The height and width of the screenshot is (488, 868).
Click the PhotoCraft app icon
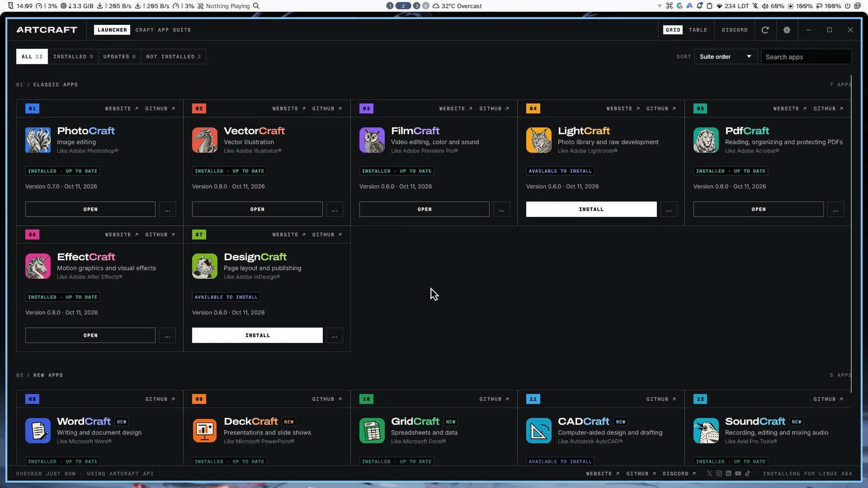[38, 140]
